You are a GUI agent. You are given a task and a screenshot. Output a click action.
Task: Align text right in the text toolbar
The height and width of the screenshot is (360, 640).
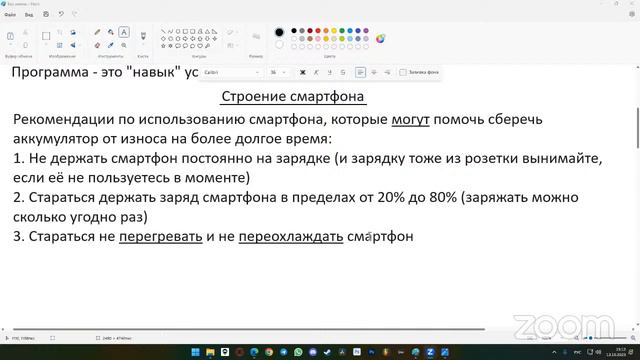tap(387, 72)
